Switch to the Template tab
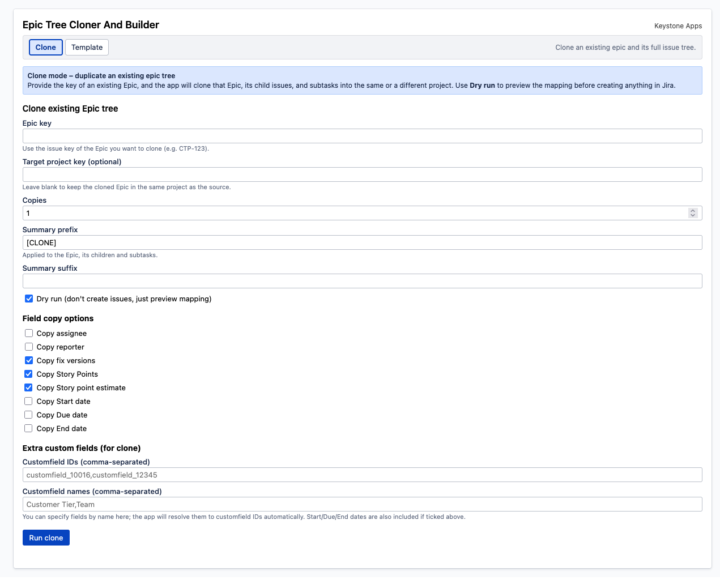The image size is (720, 588). 87,47
